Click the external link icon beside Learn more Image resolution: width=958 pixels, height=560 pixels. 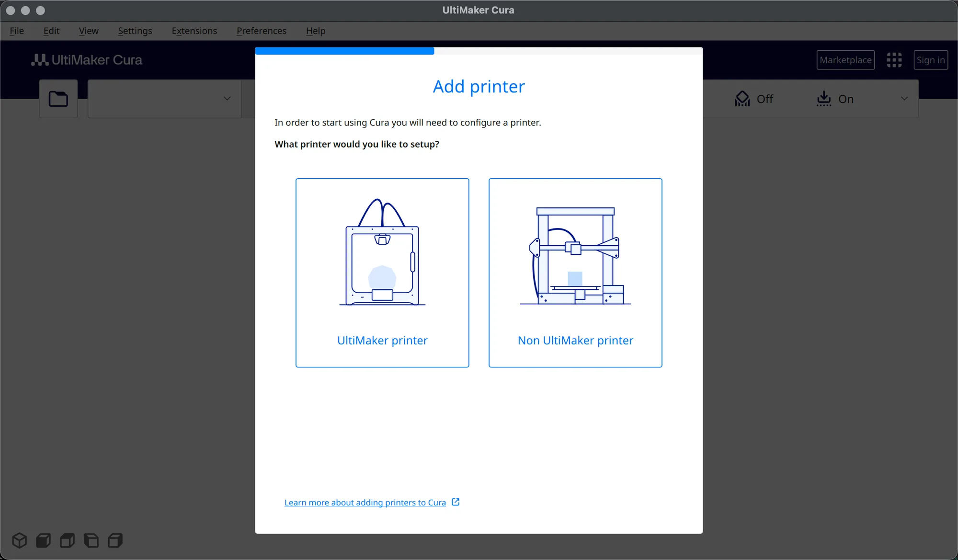tap(456, 502)
